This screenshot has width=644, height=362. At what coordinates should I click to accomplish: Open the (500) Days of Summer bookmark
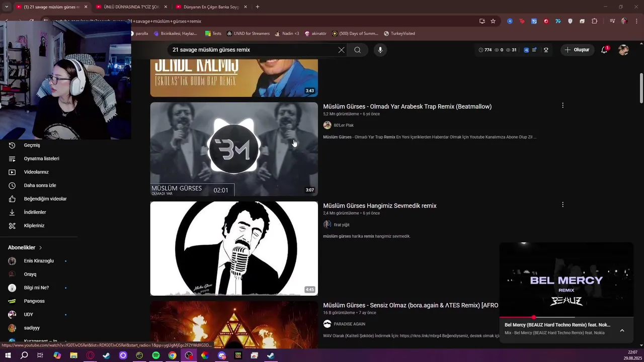[355, 34]
